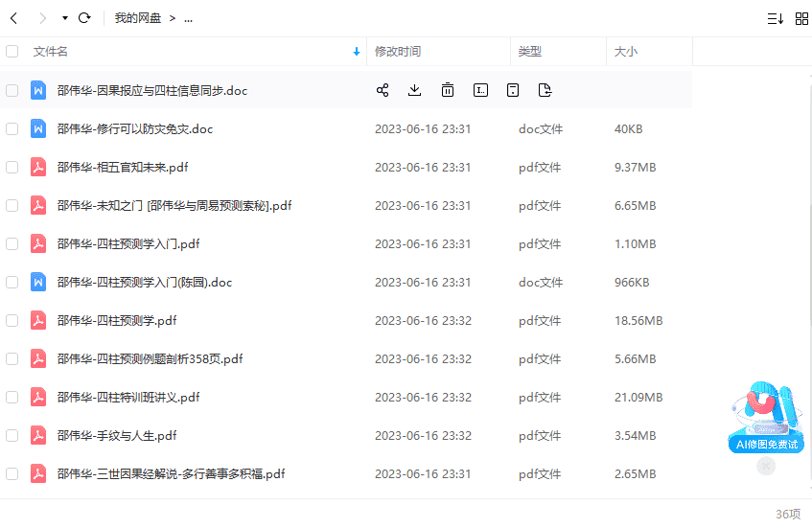The height and width of the screenshot is (528, 812).
Task: Click the file transfer icon at row end
Action: (x=545, y=90)
